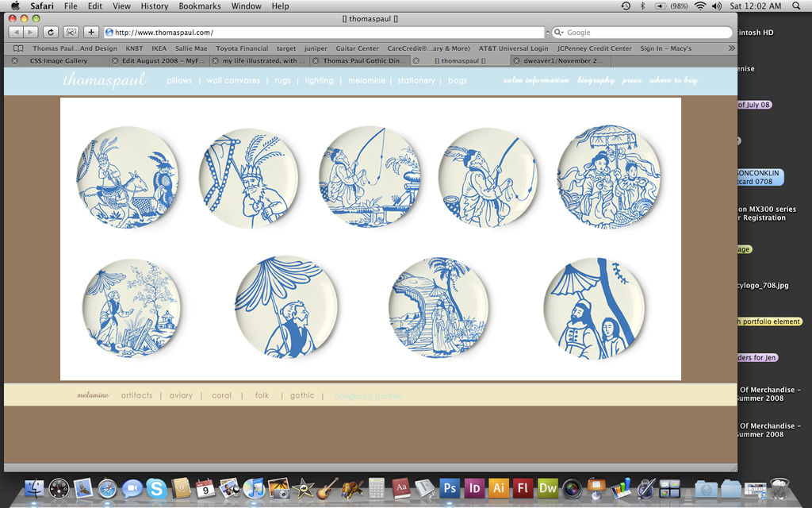Image resolution: width=812 pixels, height=508 pixels.
Task: Open Calculator from the Dock
Action: [x=376, y=489]
